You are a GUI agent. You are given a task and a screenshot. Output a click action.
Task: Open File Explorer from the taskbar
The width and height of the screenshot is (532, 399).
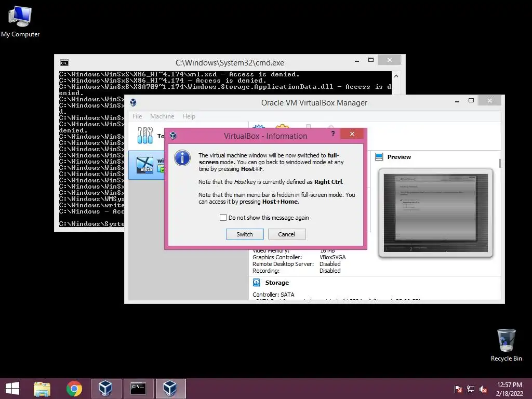[x=42, y=389]
